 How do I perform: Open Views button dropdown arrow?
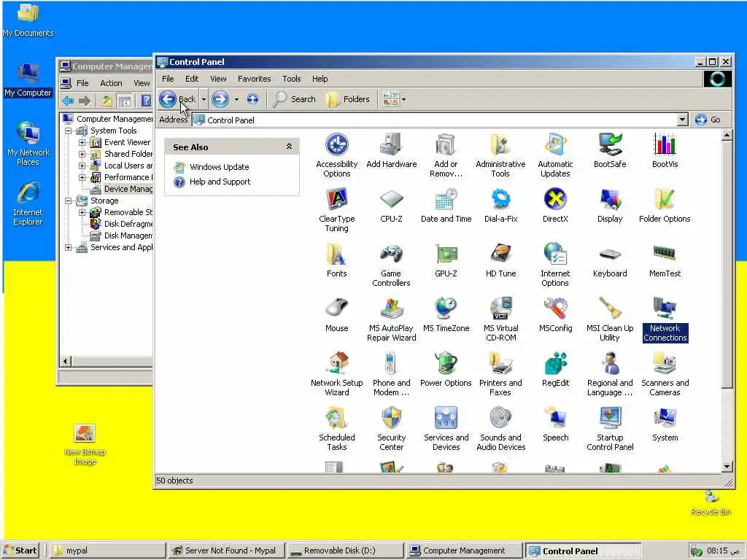pyautogui.click(x=403, y=99)
